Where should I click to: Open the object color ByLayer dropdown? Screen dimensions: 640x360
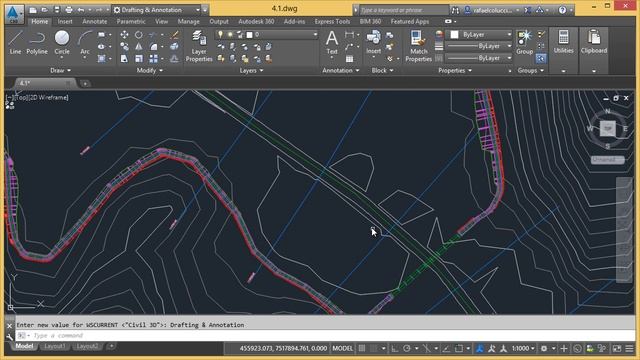[509, 35]
